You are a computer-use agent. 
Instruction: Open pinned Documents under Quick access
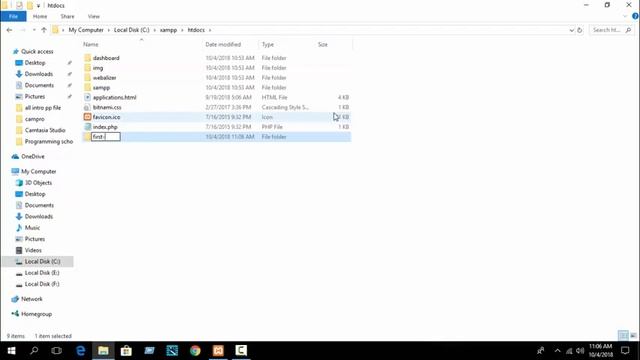click(x=39, y=85)
